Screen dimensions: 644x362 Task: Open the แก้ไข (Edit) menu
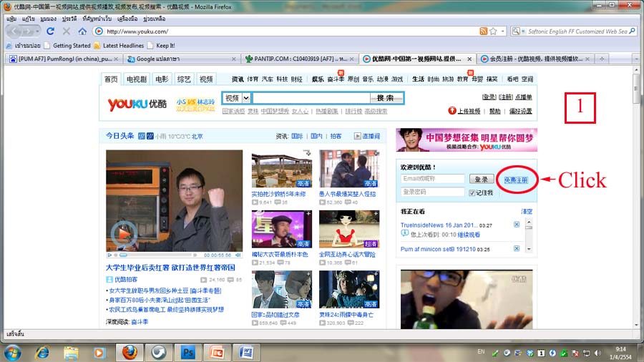[x=29, y=19]
